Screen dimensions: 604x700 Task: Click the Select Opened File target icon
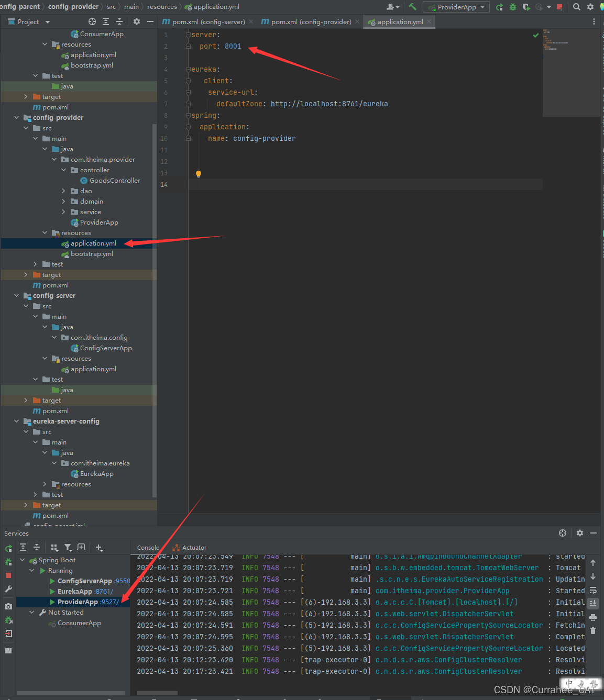click(92, 21)
